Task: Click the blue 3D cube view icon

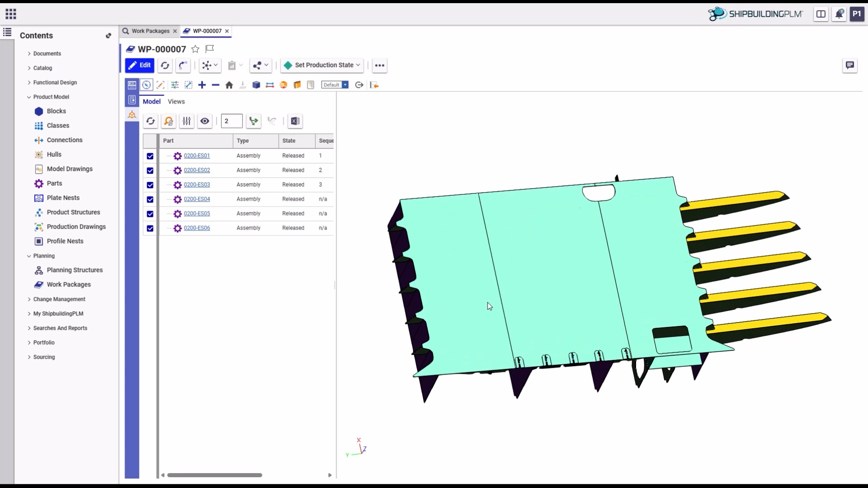Action: click(256, 85)
